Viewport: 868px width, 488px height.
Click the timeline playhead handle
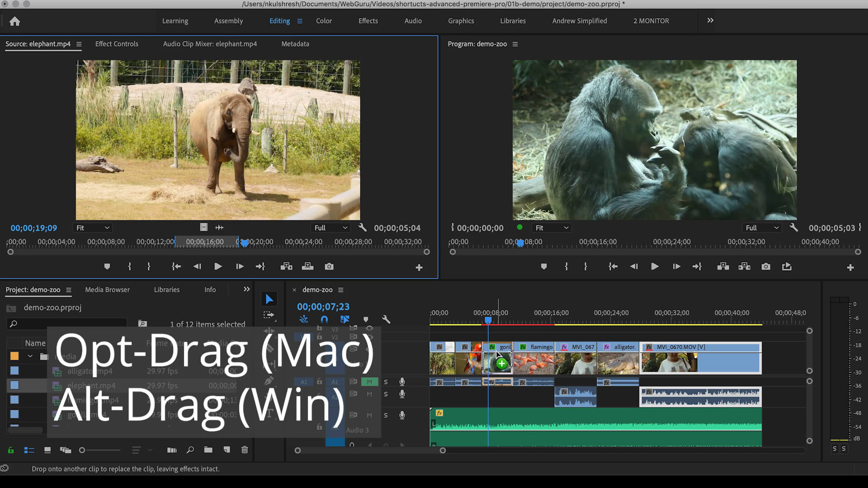(488, 320)
